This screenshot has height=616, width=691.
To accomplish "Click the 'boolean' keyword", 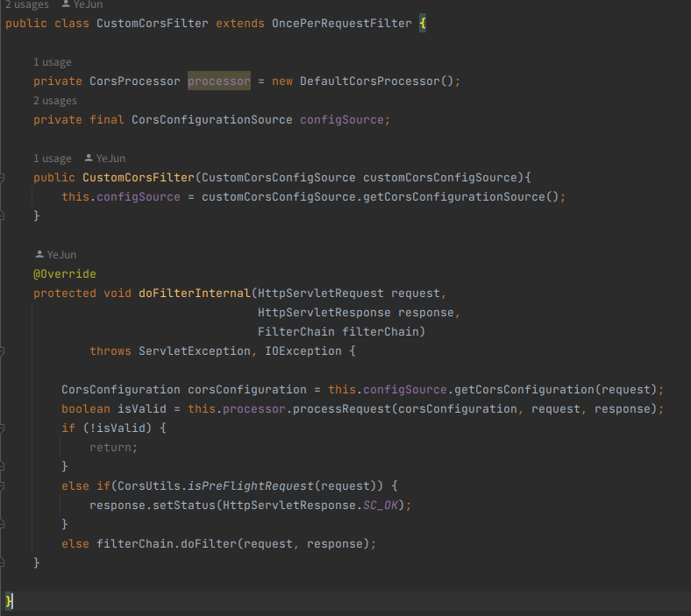I will point(86,409).
